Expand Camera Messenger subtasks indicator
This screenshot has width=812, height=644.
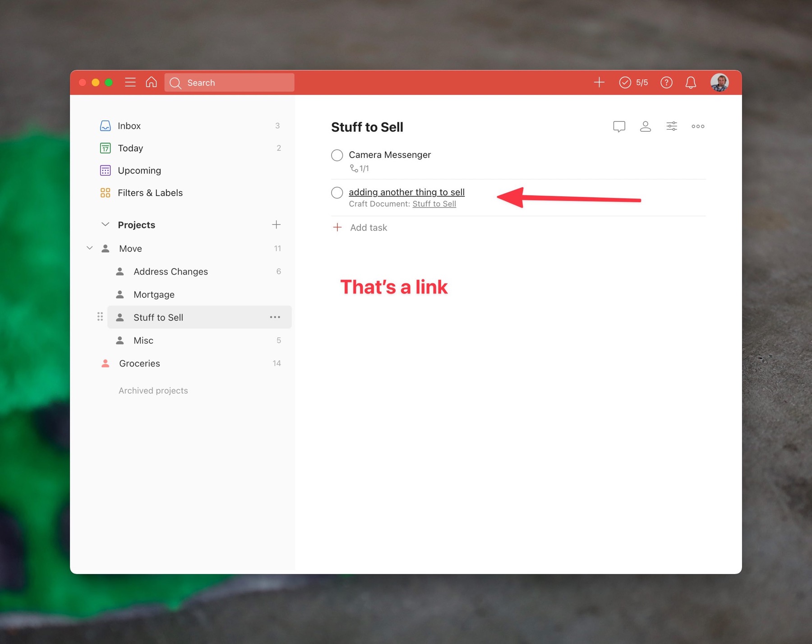click(360, 169)
